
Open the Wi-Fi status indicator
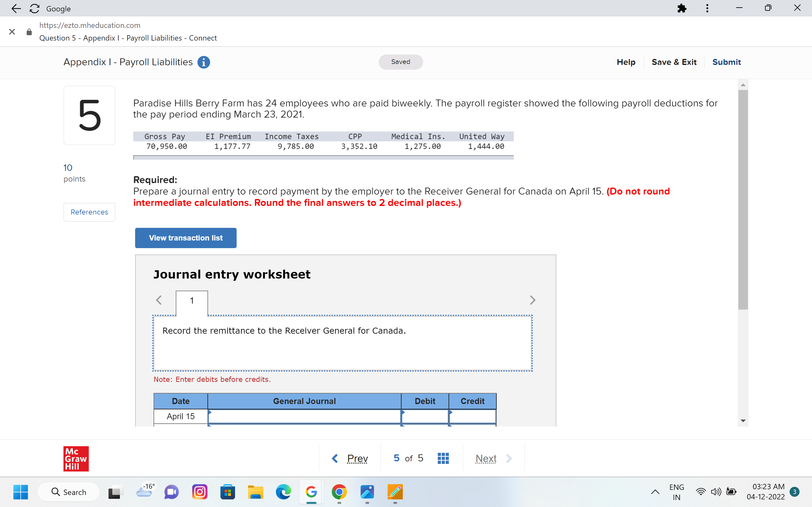(701, 492)
